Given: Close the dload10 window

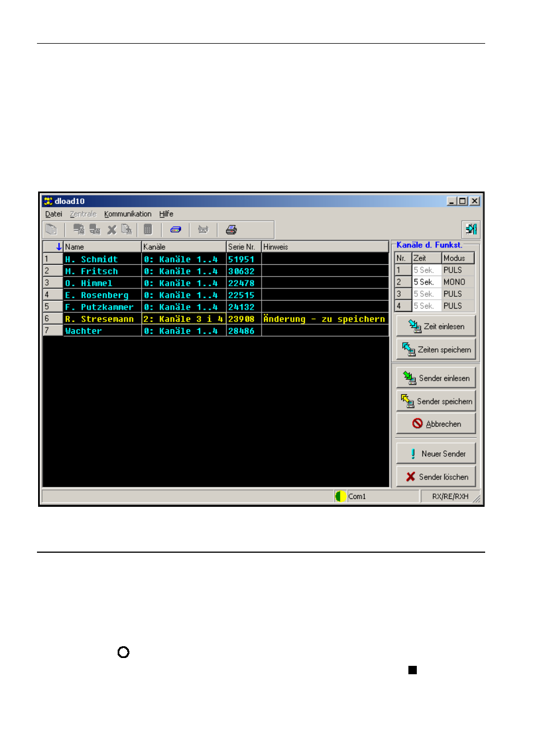Looking at the screenshot, I should coord(474,201).
